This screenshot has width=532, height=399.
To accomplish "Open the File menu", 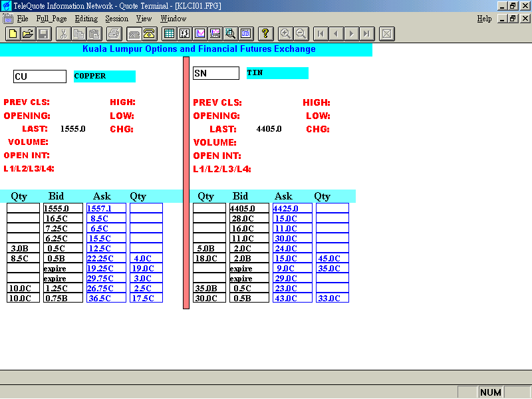I will pos(23,19).
